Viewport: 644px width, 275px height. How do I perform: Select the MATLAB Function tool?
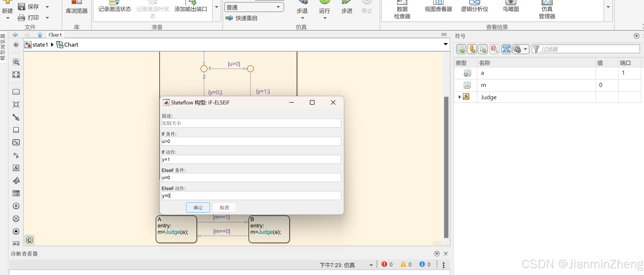16,180
